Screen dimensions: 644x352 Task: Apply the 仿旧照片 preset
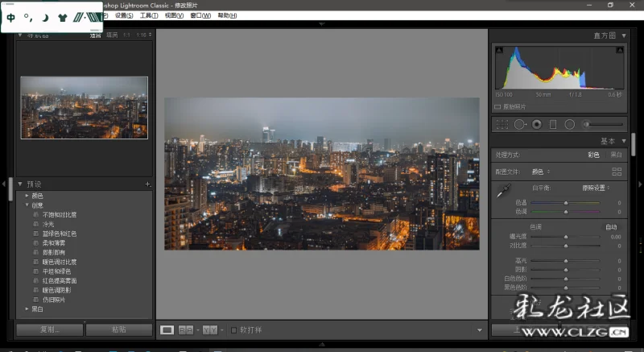click(54, 300)
